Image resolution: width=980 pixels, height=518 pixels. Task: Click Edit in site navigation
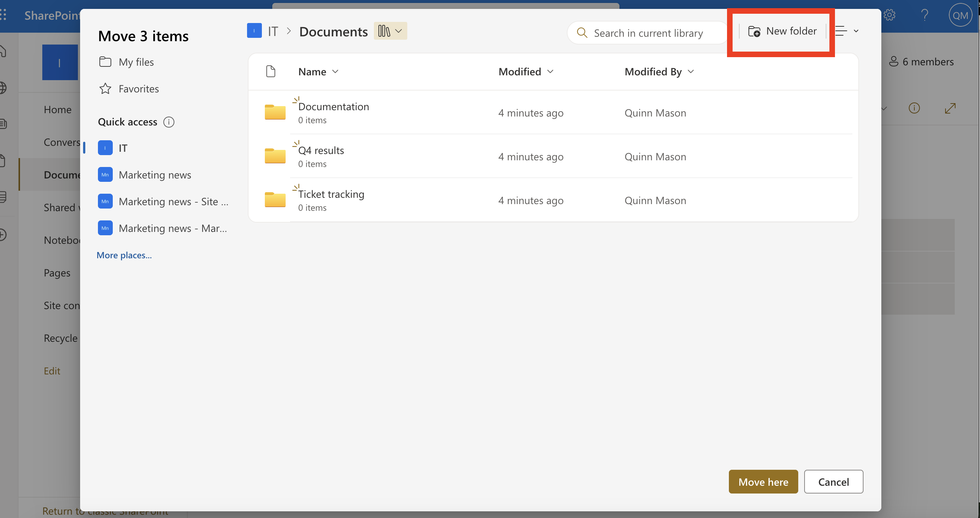tap(52, 371)
